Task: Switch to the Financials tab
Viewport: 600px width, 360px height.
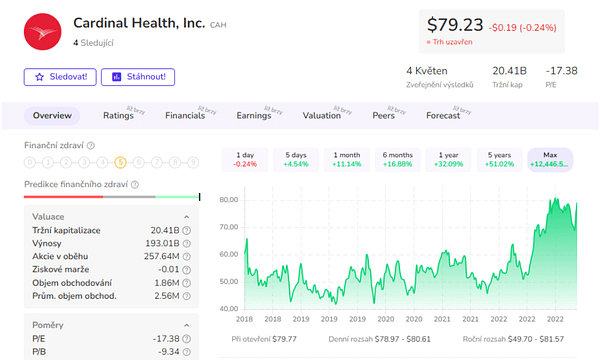Action: (185, 116)
